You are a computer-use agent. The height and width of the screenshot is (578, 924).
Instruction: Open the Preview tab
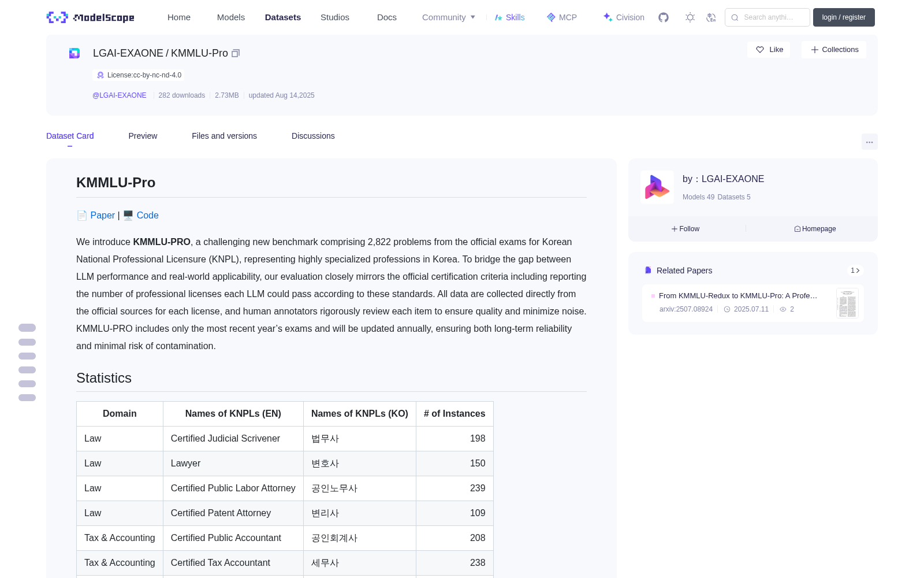click(x=143, y=136)
